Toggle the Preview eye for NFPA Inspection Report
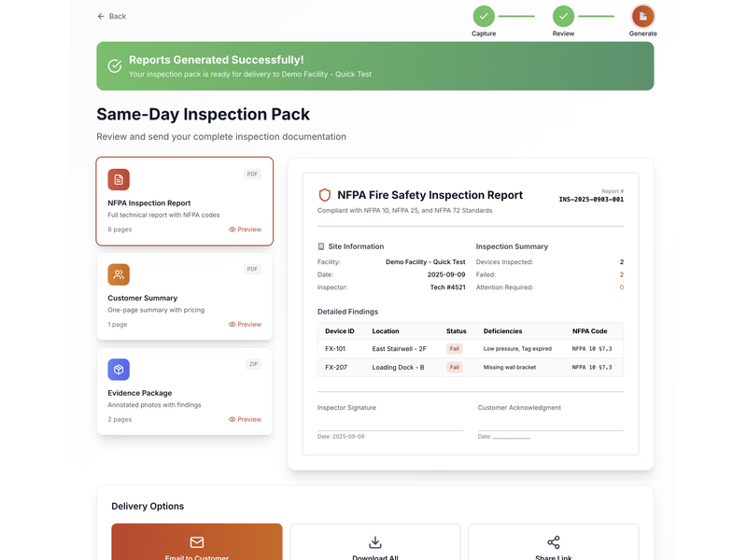 [233, 229]
